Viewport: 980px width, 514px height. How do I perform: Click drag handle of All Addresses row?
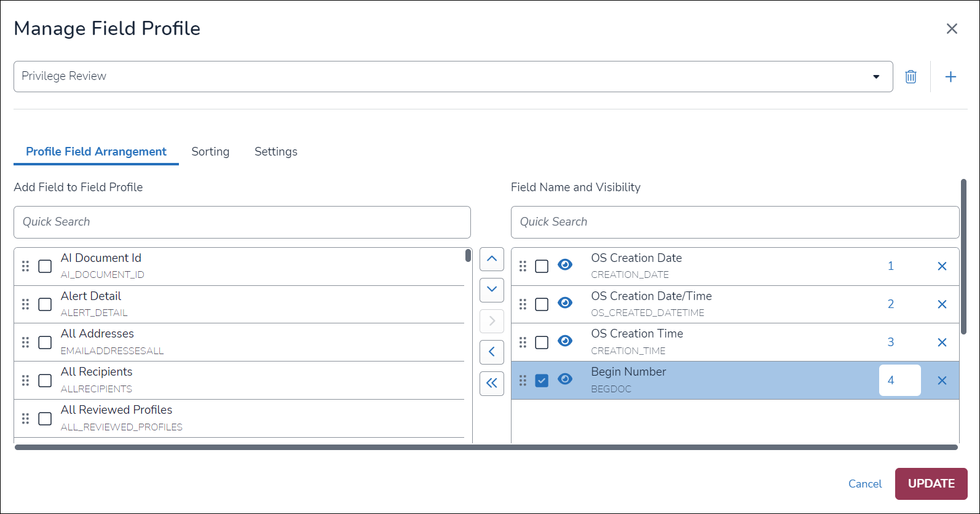coord(25,342)
